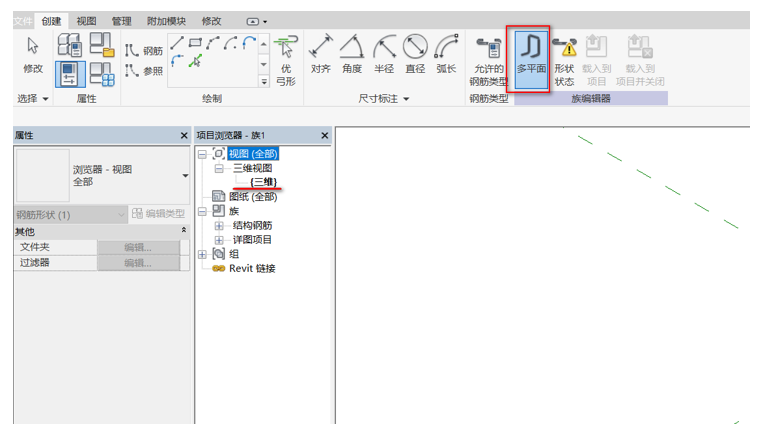Expand the 结构钢筋 family node
Viewport: 775px width, 436px height.
[219, 226]
